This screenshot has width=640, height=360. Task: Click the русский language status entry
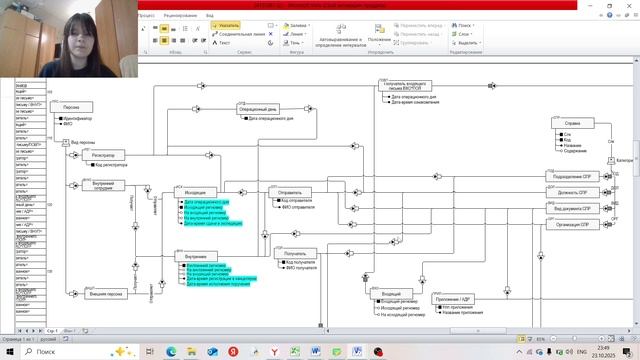point(48,339)
